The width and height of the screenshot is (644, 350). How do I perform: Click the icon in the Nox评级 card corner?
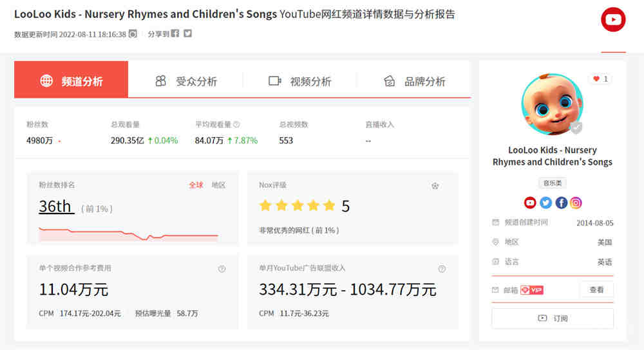435,186
